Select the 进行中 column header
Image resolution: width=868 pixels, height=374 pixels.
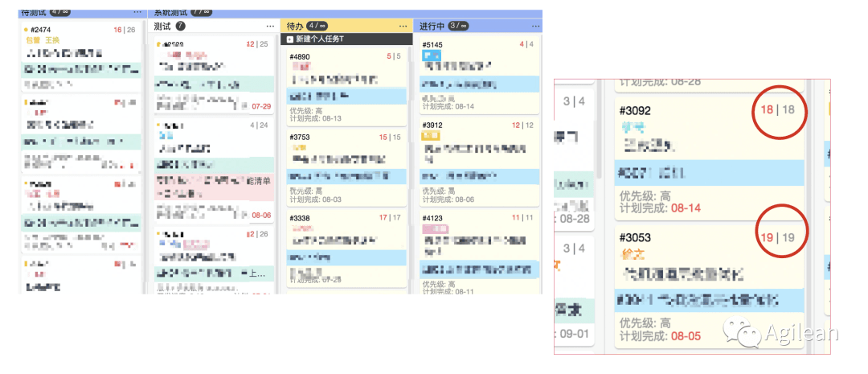[477, 26]
